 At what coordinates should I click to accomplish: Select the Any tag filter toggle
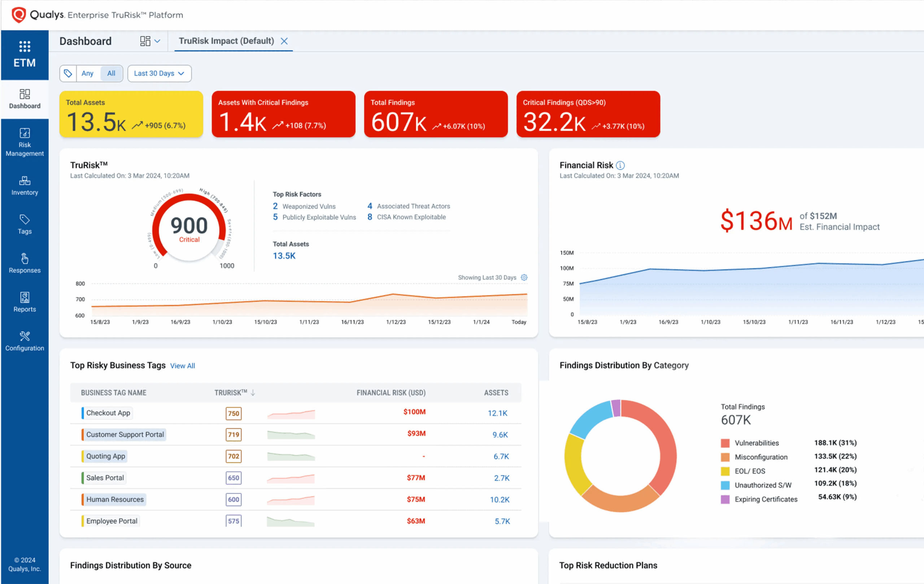[87, 73]
